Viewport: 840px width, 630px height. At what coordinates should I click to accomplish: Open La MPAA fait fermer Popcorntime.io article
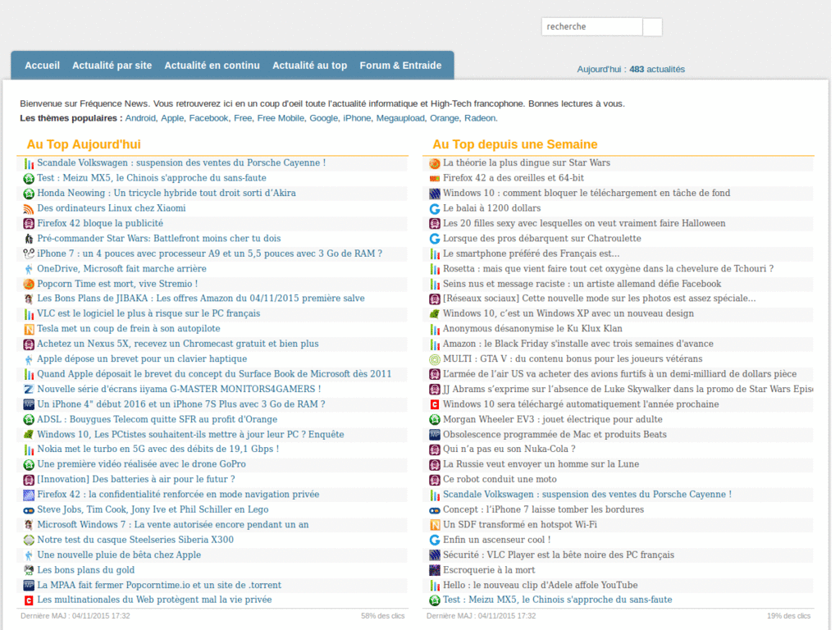[159, 586]
